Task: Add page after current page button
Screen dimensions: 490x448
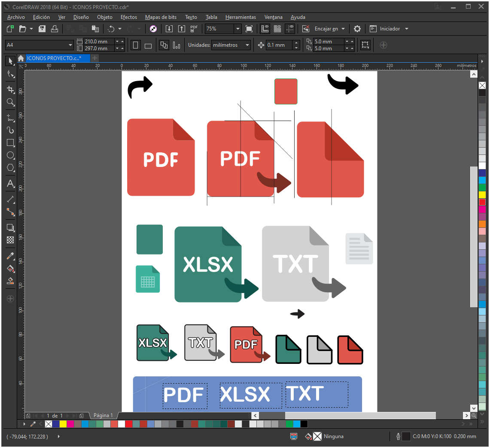Action: coord(82,416)
